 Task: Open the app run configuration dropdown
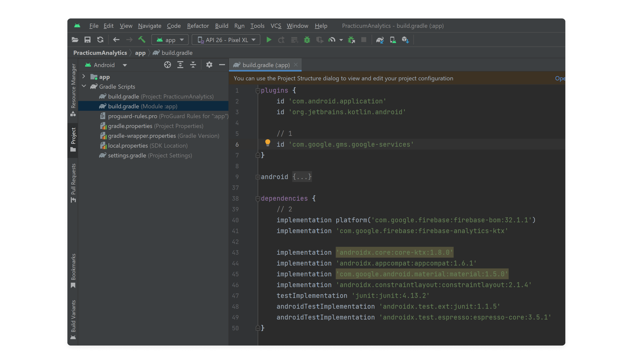(x=170, y=40)
